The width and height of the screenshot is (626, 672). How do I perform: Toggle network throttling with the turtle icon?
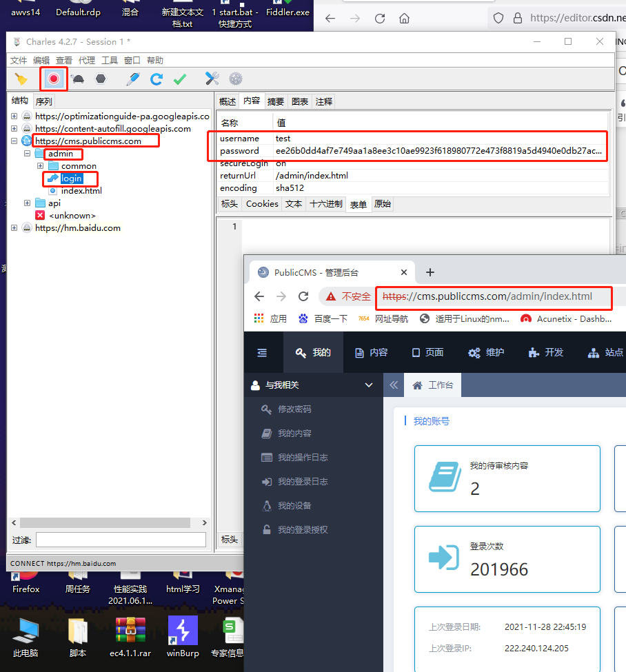point(78,79)
